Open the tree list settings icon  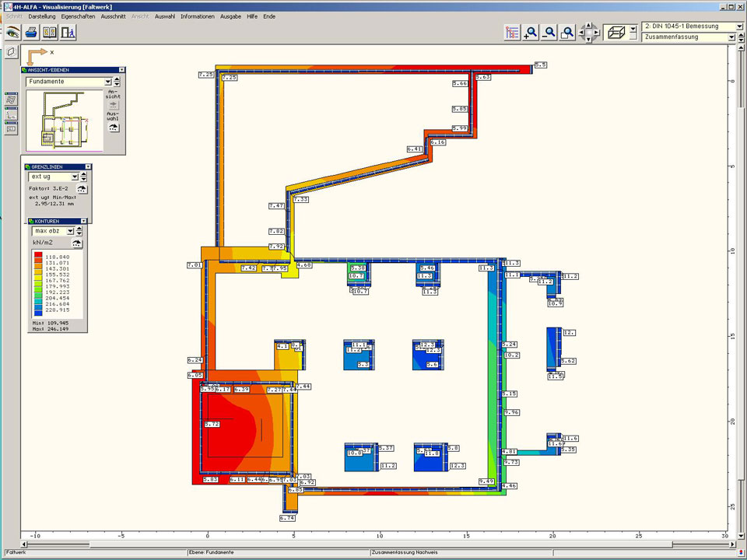click(512, 33)
